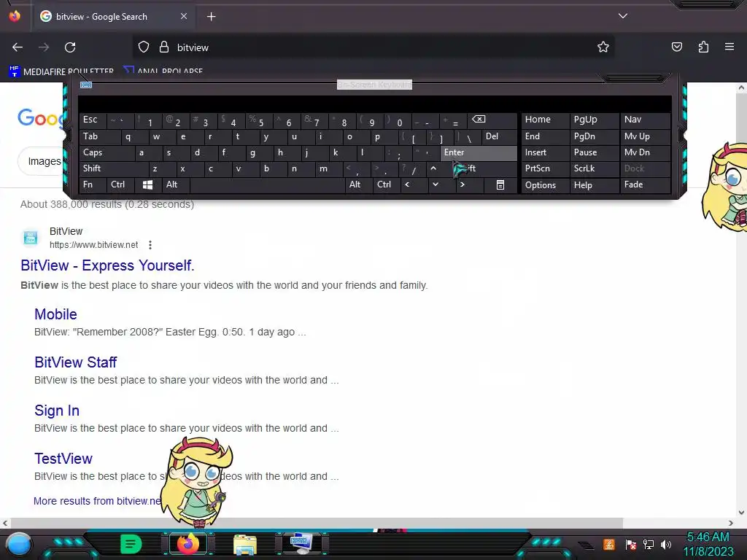The image size is (747, 560).
Task: Reload the current page
Action: click(x=70, y=47)
